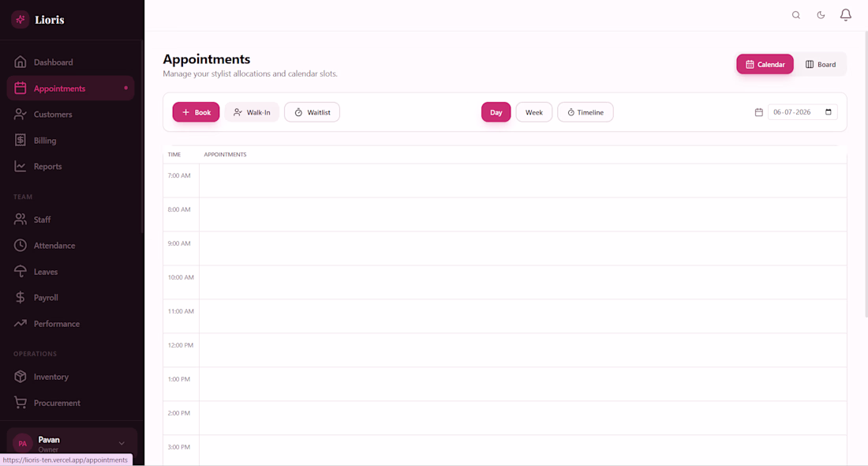Click the 10:00 AM time label
868x466 pixels.
181,277
